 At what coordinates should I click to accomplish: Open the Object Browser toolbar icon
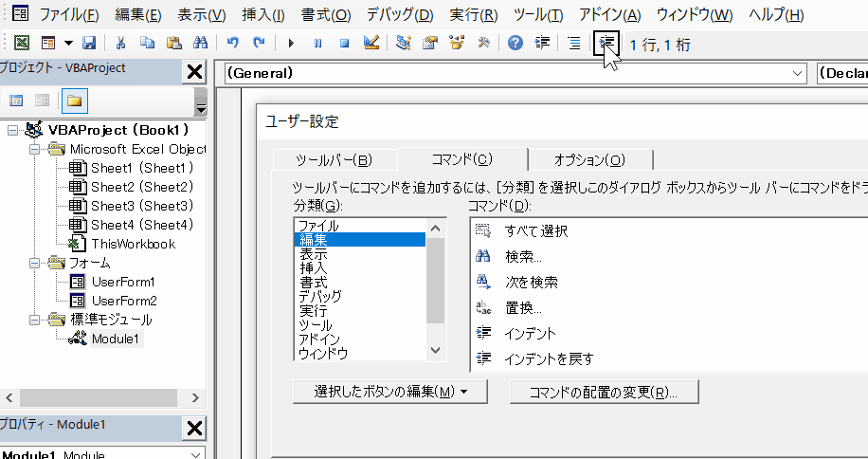point(457,43)
